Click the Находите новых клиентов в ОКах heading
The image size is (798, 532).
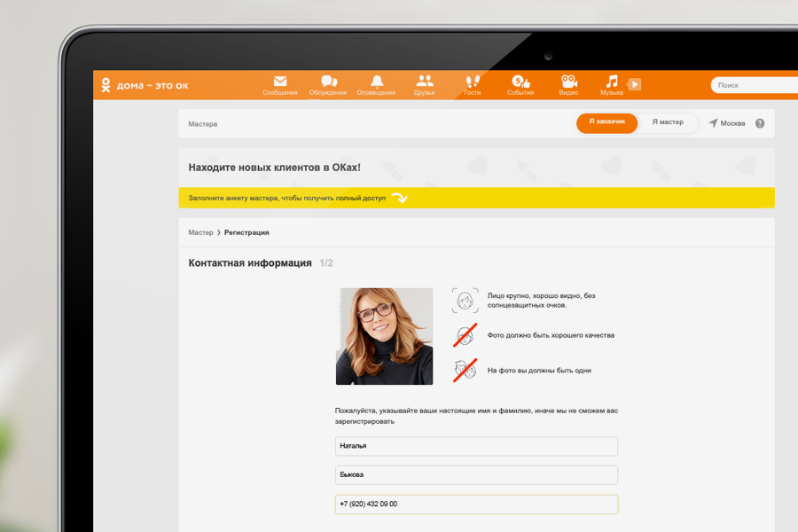(x=274, y=168)
